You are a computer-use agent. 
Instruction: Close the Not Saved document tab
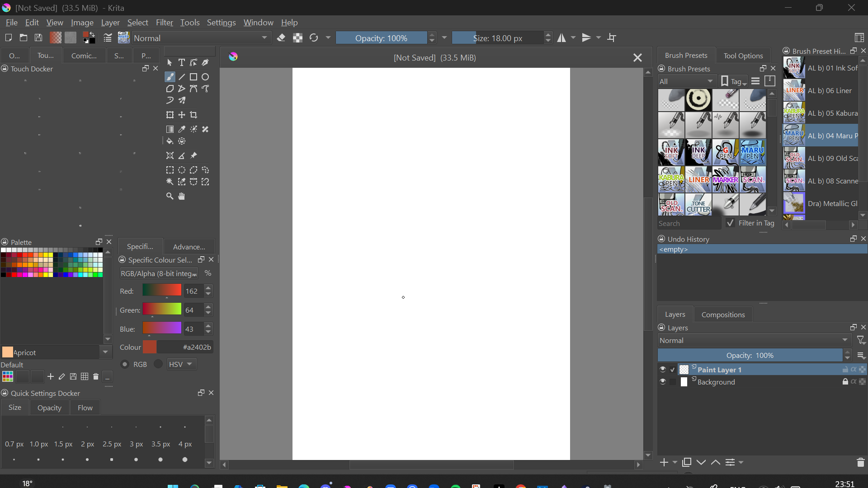click(637, 58)
